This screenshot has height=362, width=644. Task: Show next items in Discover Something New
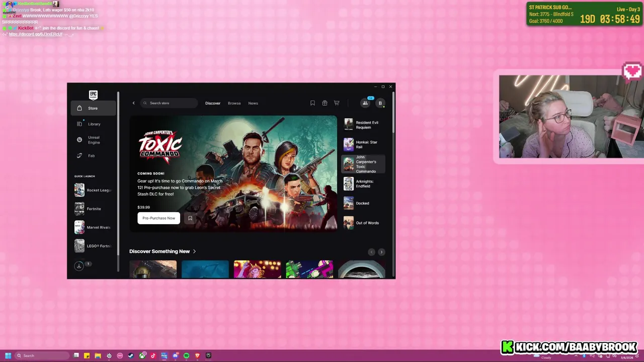tap(381, 252)
